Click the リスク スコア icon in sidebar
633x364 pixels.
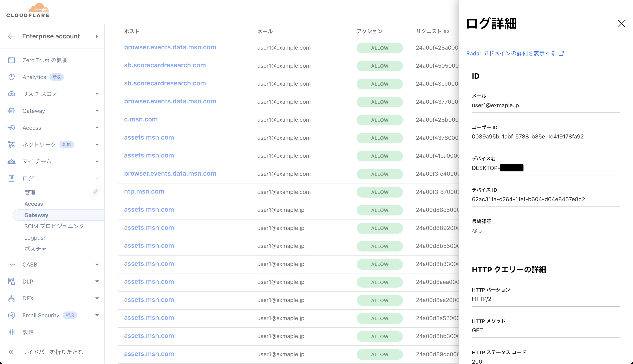click(12, 94)
